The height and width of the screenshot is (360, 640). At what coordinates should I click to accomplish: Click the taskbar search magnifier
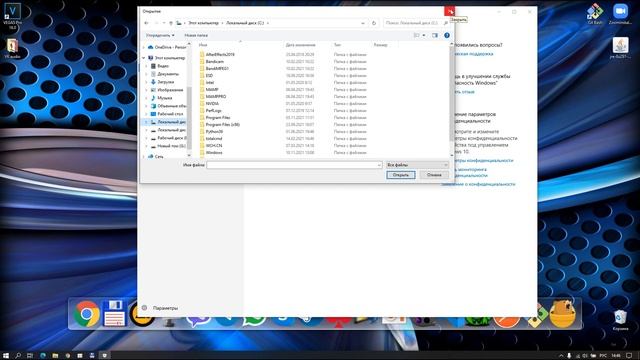(x=18, y=356)
